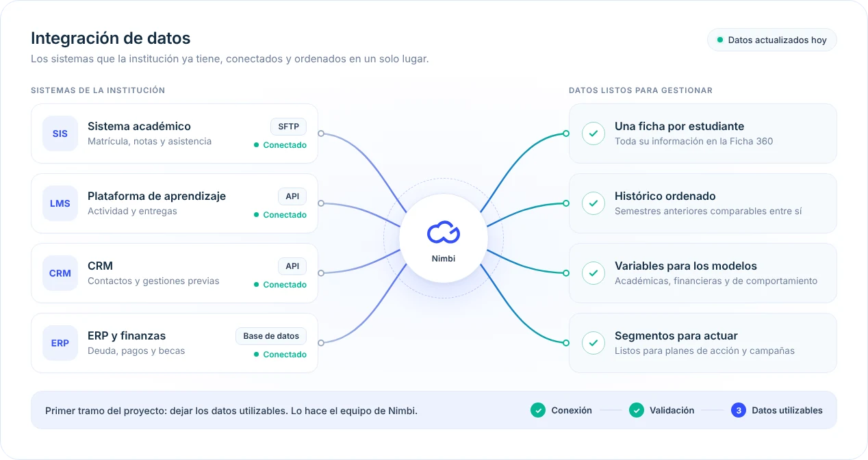Click connector node on ERP y finanzas card

(321, 343)
